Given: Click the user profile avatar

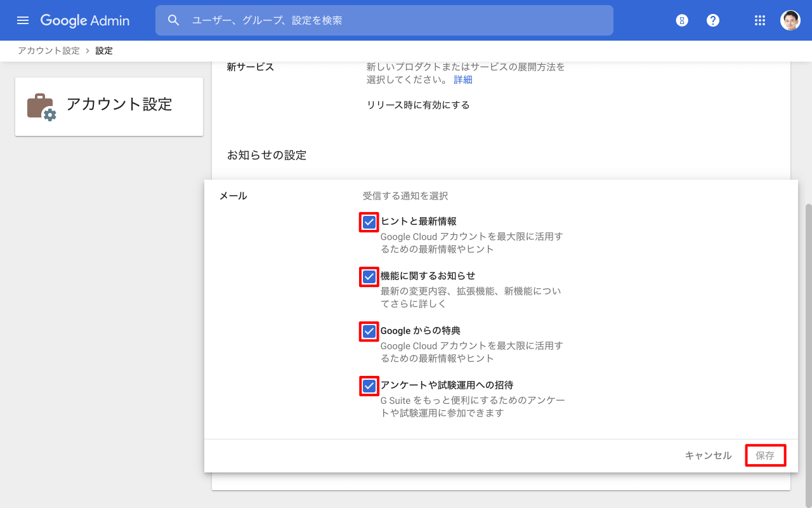Looking at the screenshot, I should [x=790, y=20].
